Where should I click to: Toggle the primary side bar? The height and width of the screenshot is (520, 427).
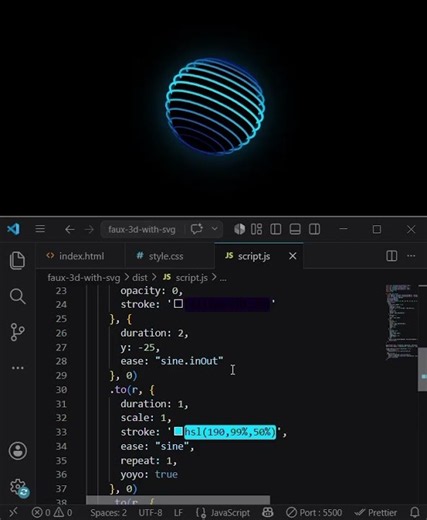(x=276, y=229)
